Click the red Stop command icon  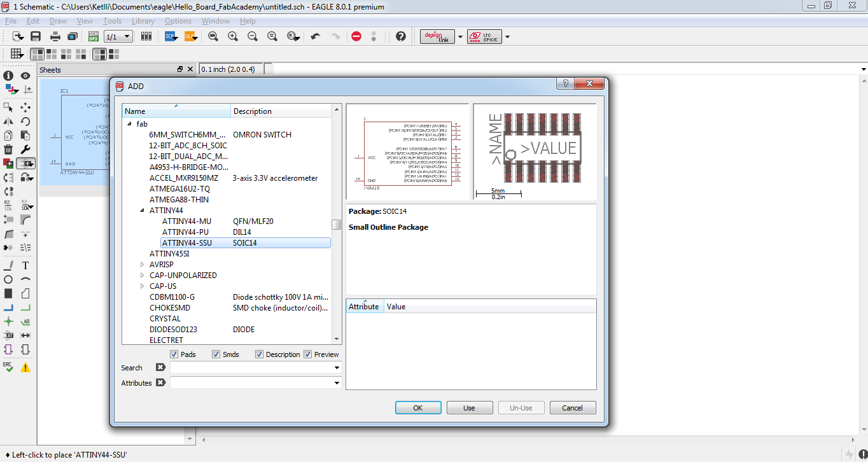[x=356, y=36]
